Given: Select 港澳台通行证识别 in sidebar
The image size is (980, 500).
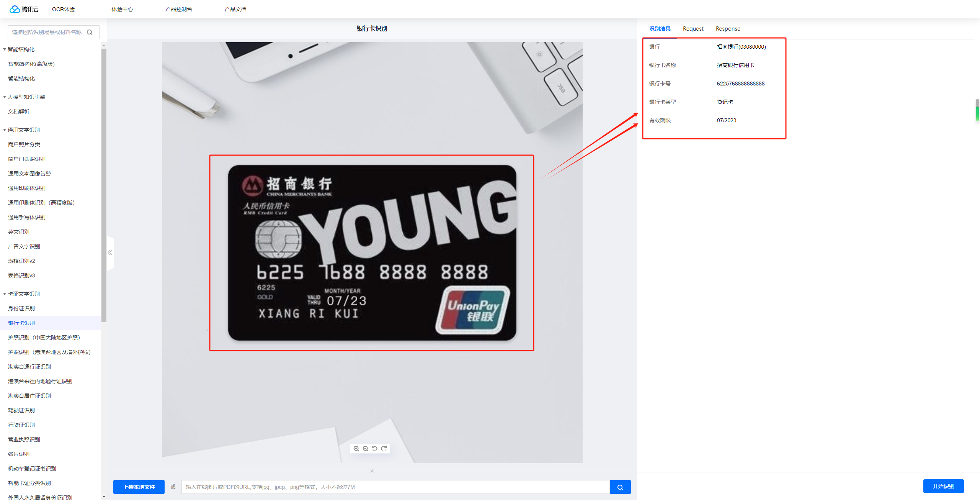Looking at the screenshot, I should click(29, 367).
